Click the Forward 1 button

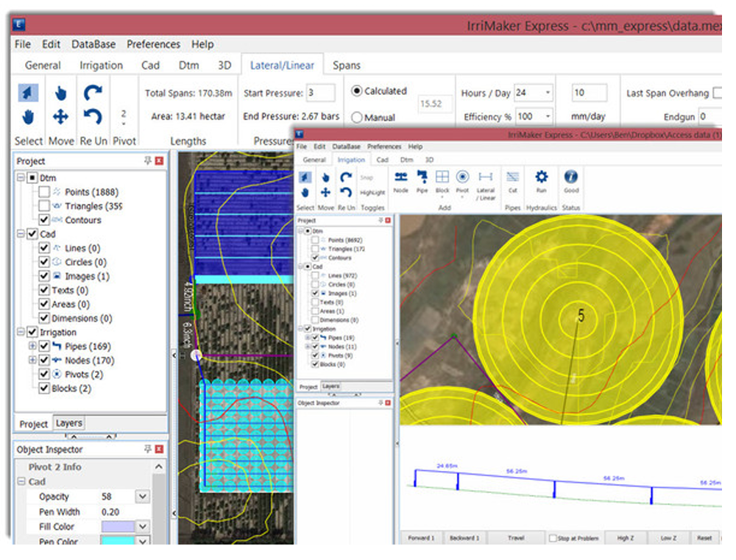point(420,538)
